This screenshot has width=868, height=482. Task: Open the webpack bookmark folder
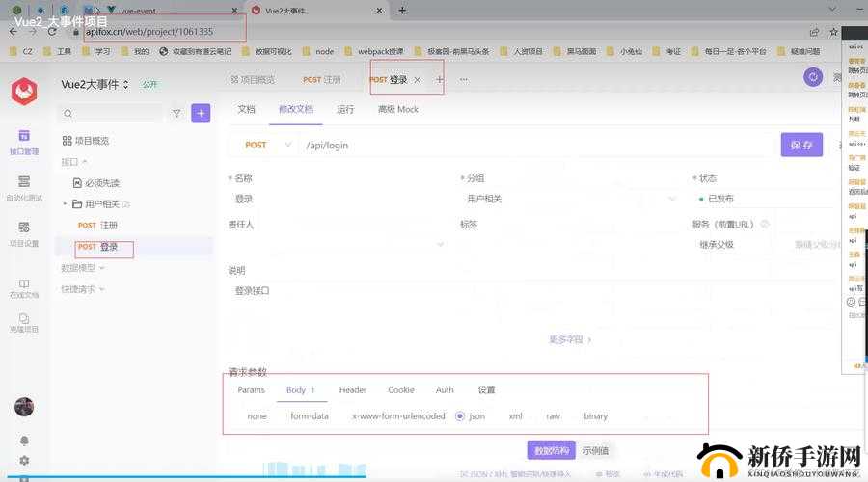click(x=374, y=51)
